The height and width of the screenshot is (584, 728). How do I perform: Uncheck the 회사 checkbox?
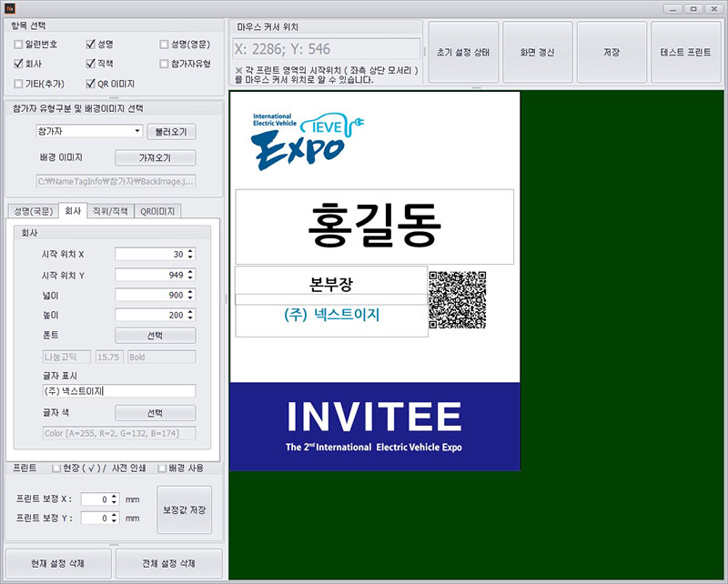point(18,64)
